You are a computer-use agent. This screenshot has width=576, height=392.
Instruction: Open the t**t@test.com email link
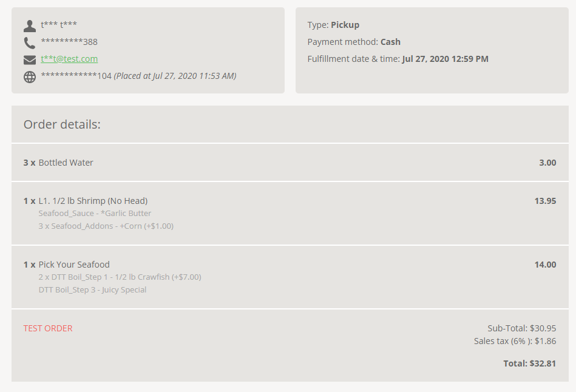[x=69, y=59]
